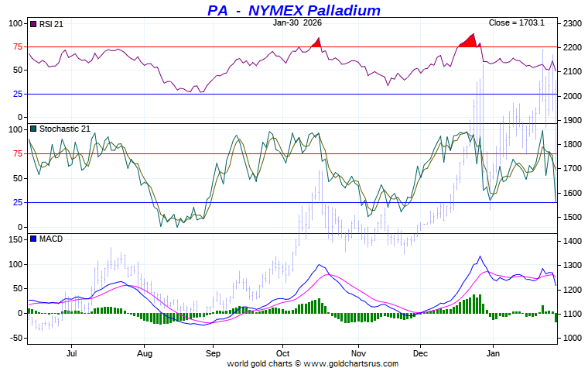Select the Jan label on the time axis
The image size is (588, 368).
[x=492, y=353]
